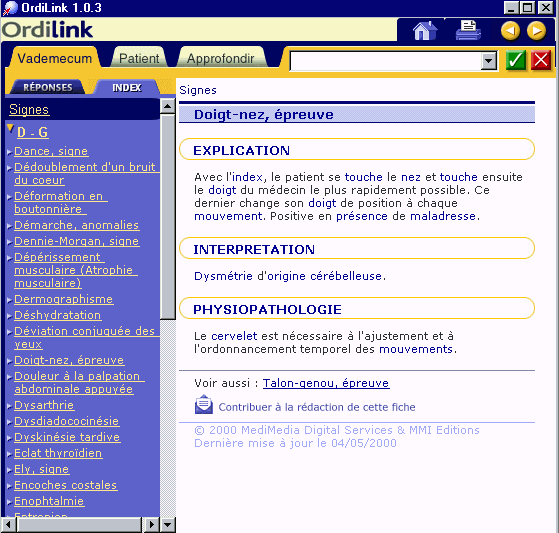
Task: Confirm search with the green checkmark
Action: (x=516, y=60)
